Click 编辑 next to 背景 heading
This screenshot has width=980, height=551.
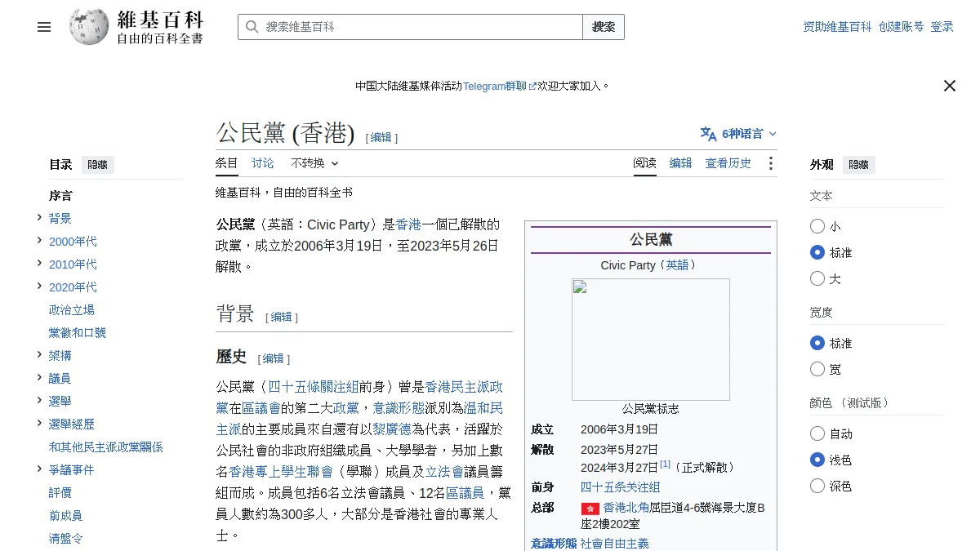pyautogui.click(x=282, y=318)
